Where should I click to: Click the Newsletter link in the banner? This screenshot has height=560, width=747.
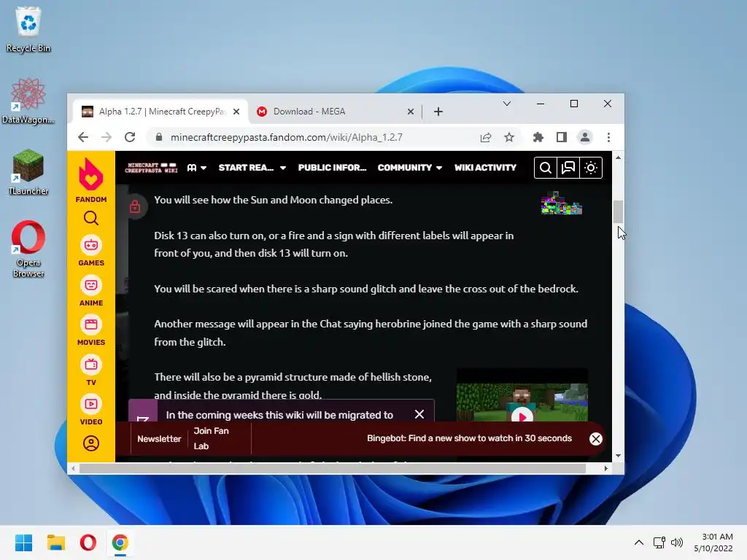click(159, 438)
